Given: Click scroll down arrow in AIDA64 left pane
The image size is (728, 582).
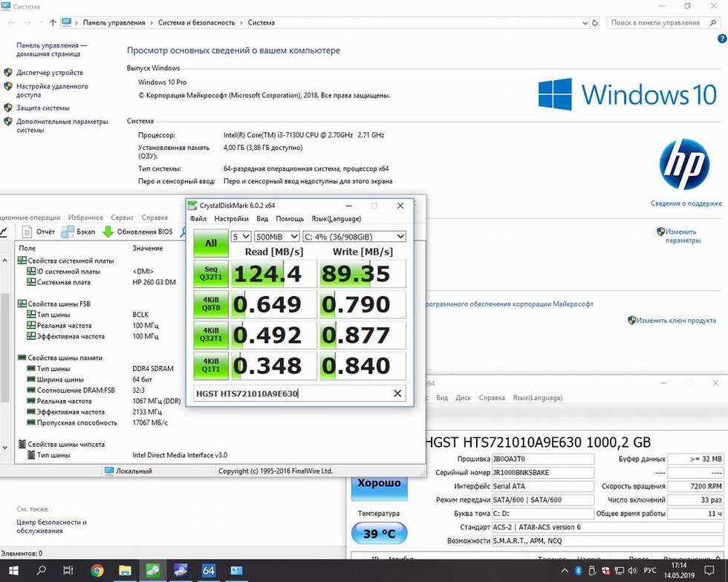Looking at the screenshot, I should click(4, 448).
